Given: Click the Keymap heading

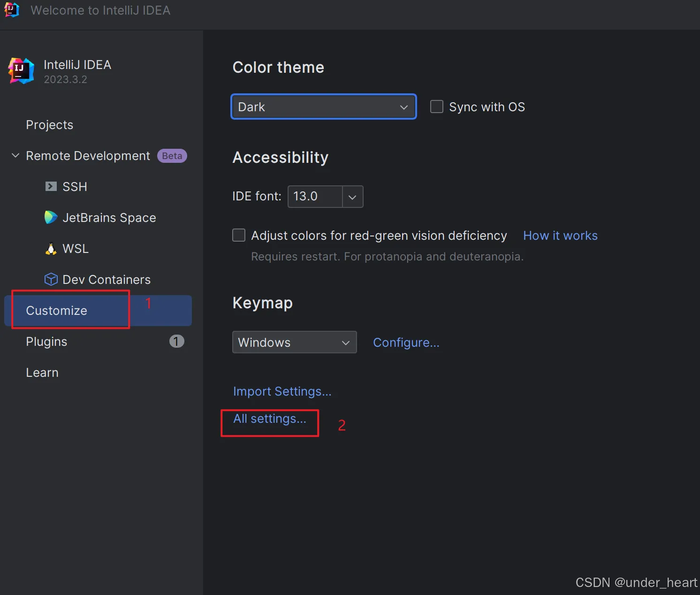Looking at the screenshot, I should [263, 303].
